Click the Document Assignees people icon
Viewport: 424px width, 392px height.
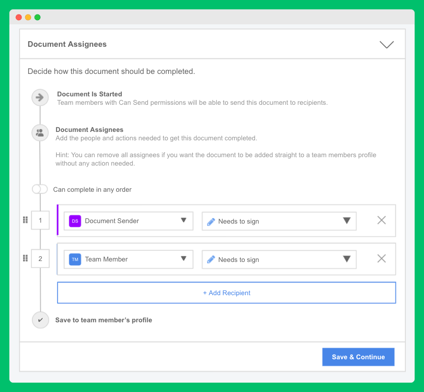[40, 133]
